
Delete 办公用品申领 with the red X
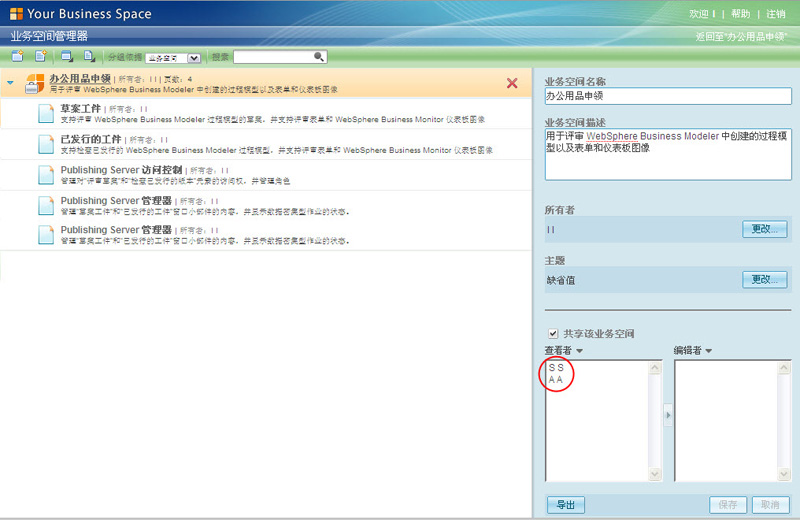[512, 83]
